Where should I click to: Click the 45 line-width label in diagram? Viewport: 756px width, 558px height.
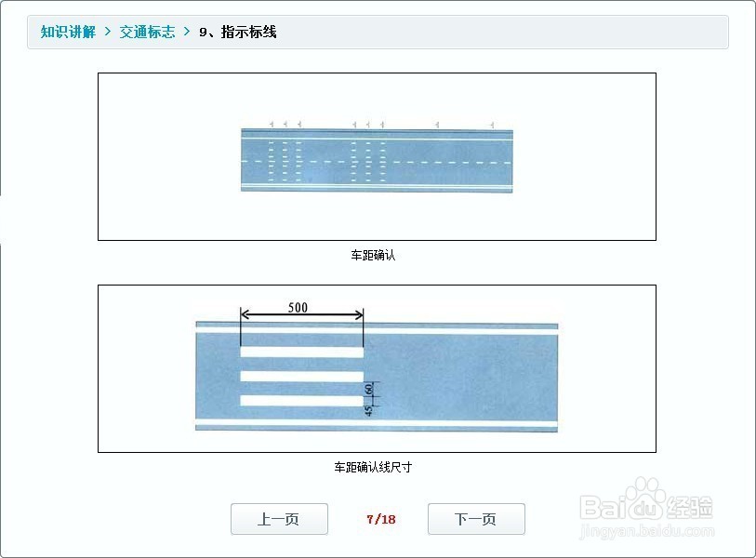[369, 411]
